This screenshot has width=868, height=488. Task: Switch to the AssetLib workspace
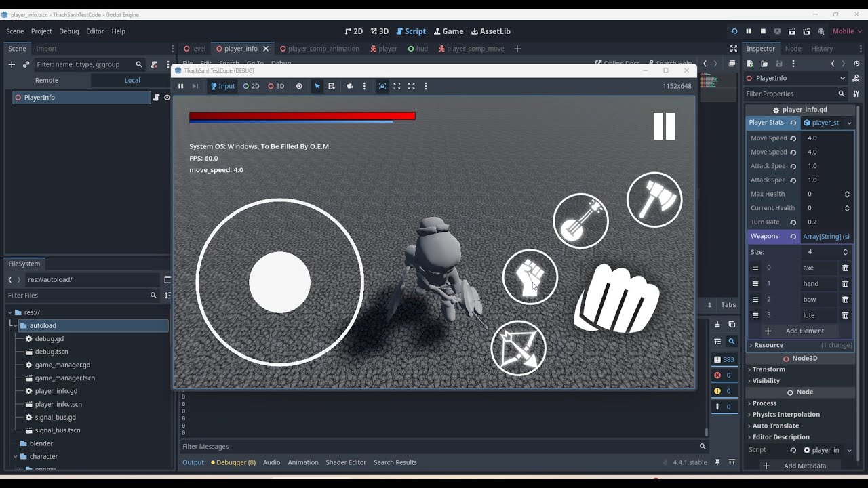click(491, 31)
